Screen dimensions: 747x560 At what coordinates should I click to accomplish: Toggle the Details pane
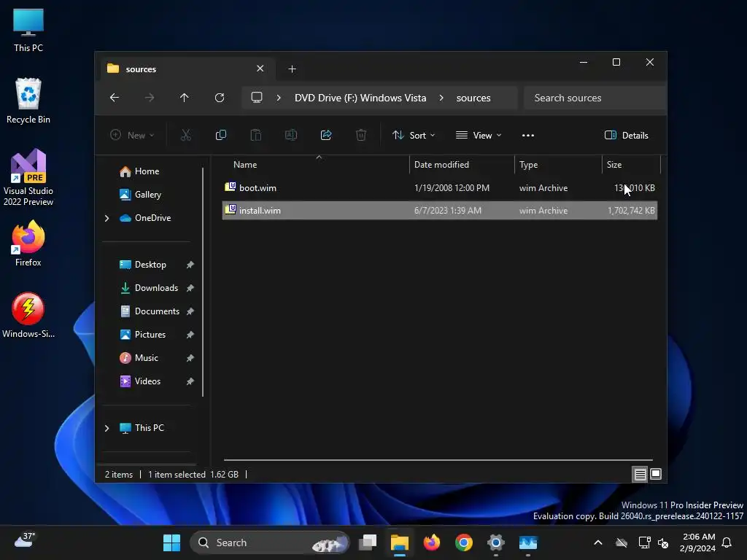[626, 135]
